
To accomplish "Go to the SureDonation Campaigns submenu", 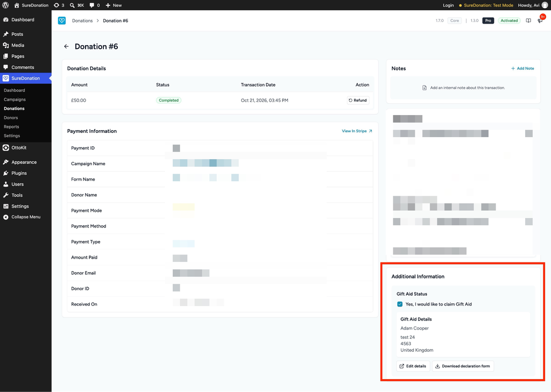I will click(x=15, y=99).
